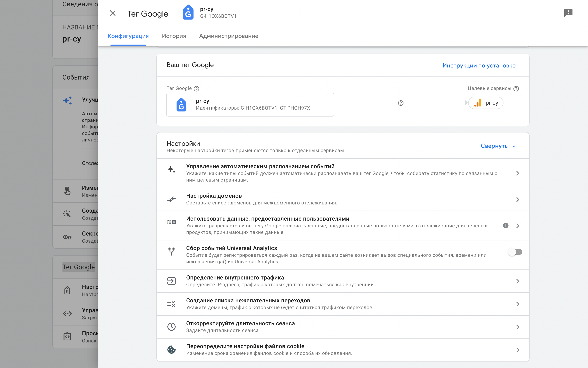Screen dimensions: 588x368
Task: Click the Google tag logo in header
Action: (188, 12)
